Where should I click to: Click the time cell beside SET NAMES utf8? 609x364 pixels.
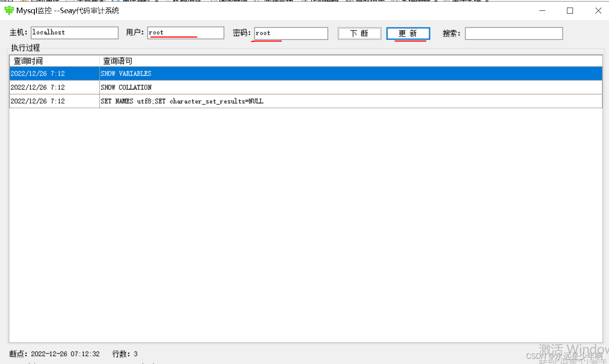[x=54, y=101]
